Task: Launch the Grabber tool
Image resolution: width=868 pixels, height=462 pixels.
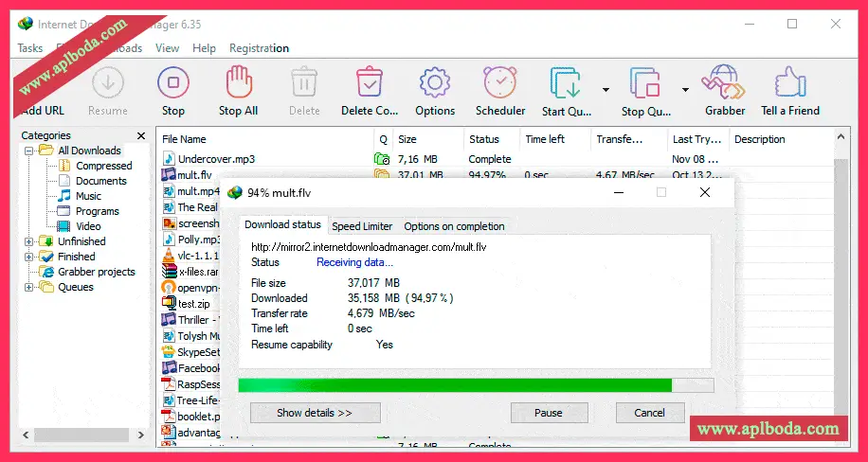Action: click(725, 84)
